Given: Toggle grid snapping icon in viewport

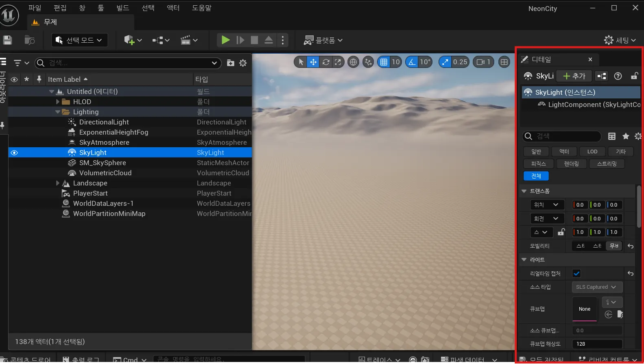Looking at the screenshot, I should click(384, 62).
